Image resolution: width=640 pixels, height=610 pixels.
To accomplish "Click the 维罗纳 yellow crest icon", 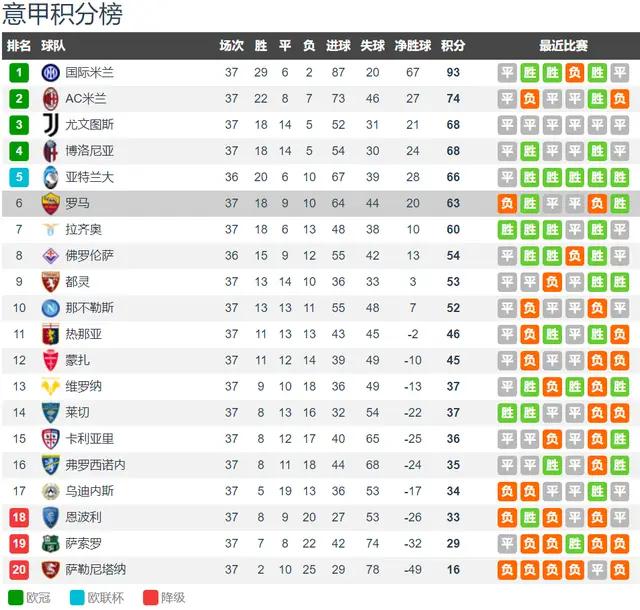I will (51, 387).
